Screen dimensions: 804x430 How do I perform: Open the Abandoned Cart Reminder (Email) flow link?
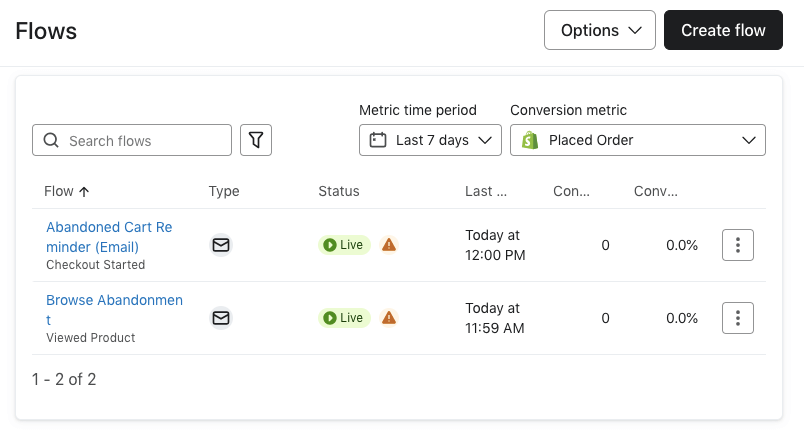point(109,237)
